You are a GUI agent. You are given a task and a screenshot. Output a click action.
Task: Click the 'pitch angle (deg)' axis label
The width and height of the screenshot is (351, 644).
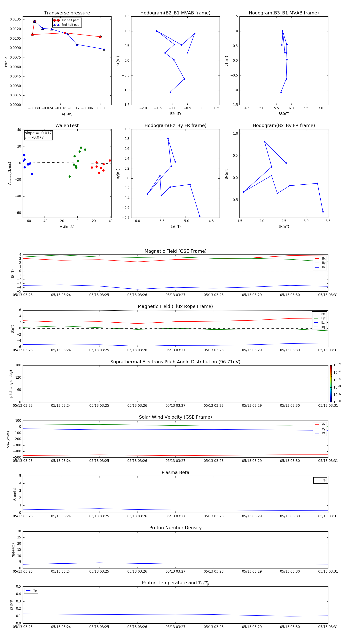click(11, 384)
